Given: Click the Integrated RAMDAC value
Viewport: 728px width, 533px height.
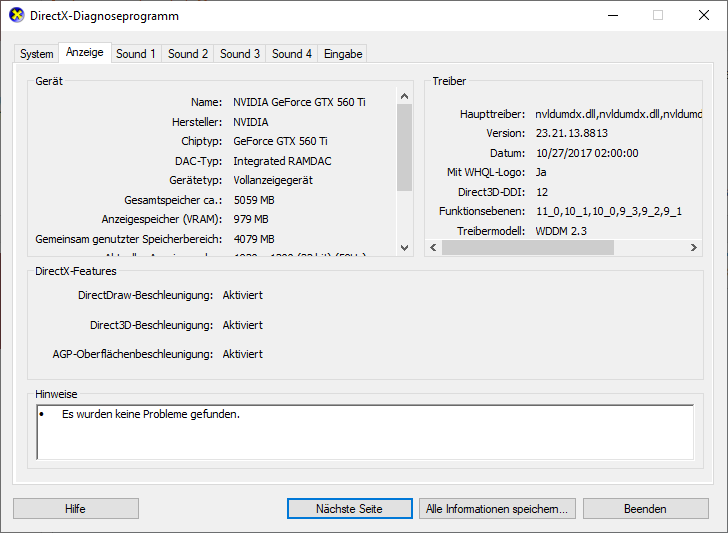Looking at the screenshot, I should pos(282,161).
